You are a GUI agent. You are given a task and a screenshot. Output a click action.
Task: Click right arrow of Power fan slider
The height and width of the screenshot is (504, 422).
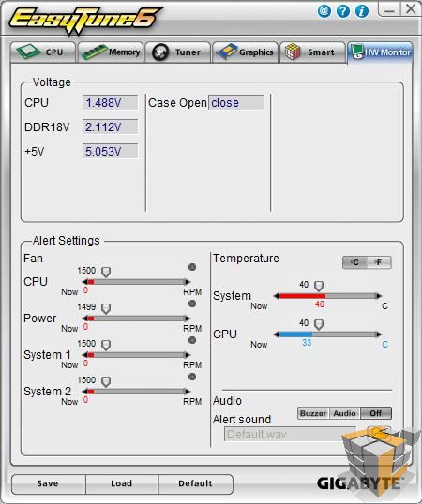188,319
